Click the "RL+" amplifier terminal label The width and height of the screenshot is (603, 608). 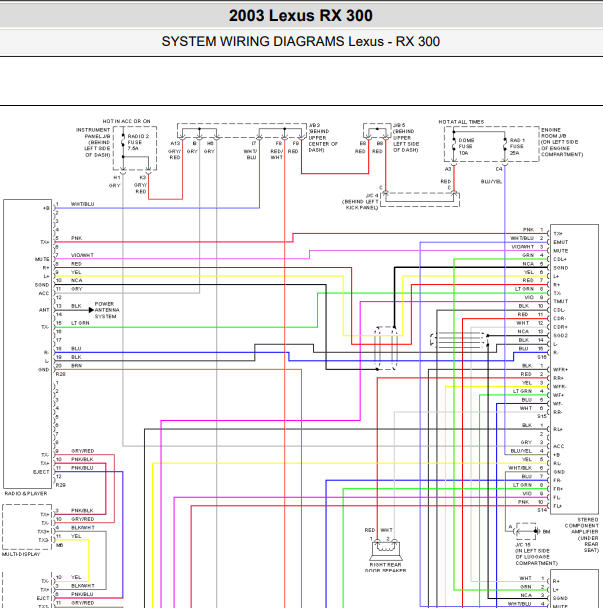tap(558, 429)
